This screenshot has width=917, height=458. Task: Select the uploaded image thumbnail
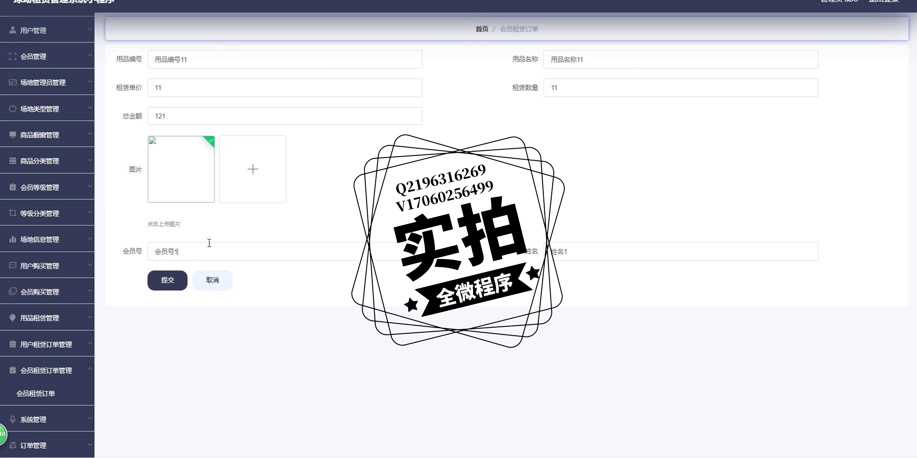(x=181, y=170)
